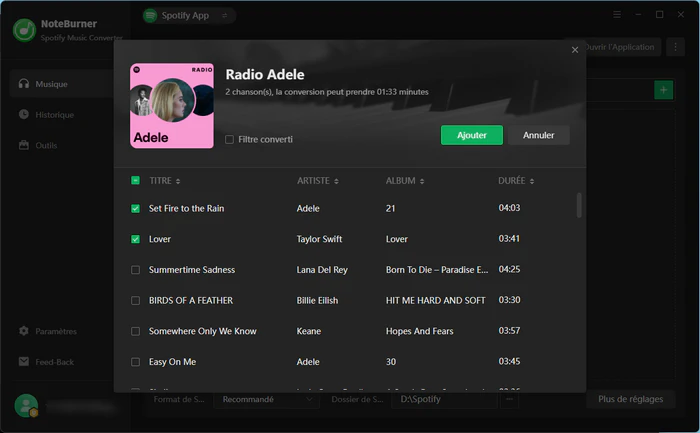Click the HIT ME HARD AND SOFT album cell

[x=435, y=301]
